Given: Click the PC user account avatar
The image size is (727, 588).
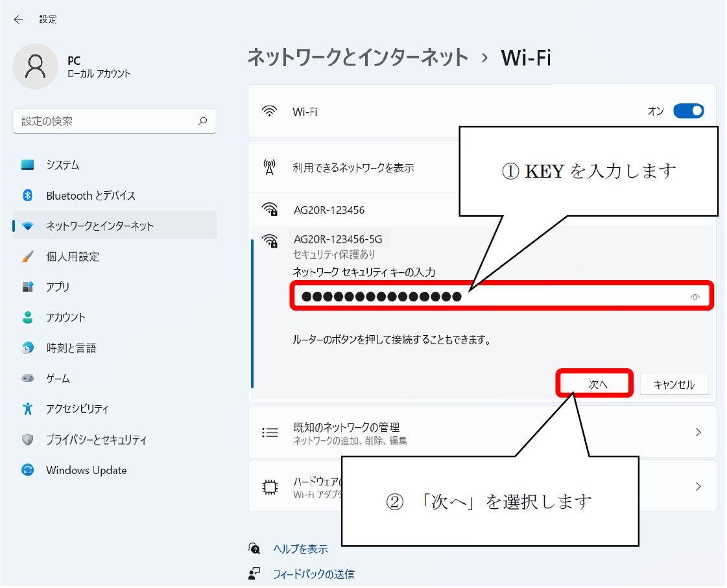Looking at the screenshot, I should [x=35, y=66].
